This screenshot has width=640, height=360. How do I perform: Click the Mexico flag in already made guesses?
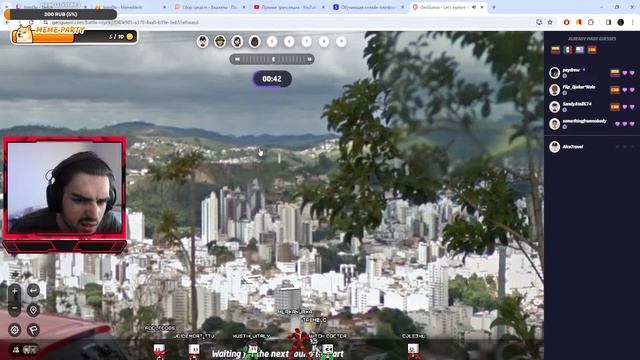(568, 50)
